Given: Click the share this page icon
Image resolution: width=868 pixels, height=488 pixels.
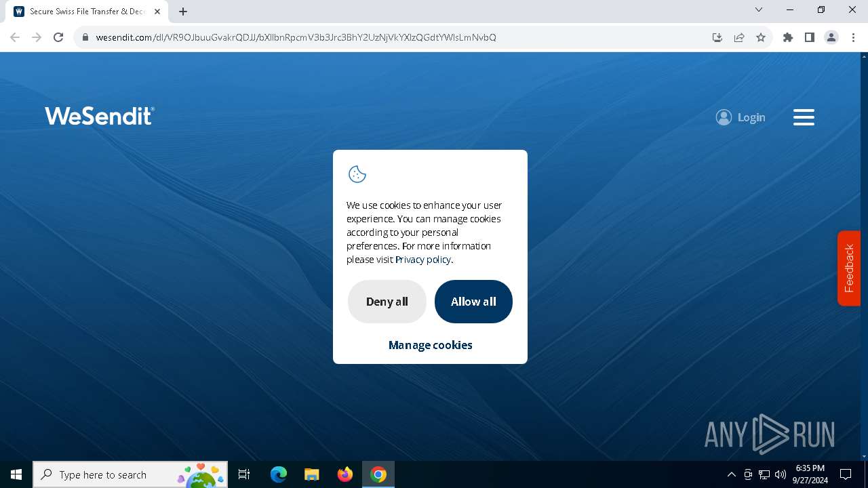Looking at the screenshot, I should [x=739, y=37].
